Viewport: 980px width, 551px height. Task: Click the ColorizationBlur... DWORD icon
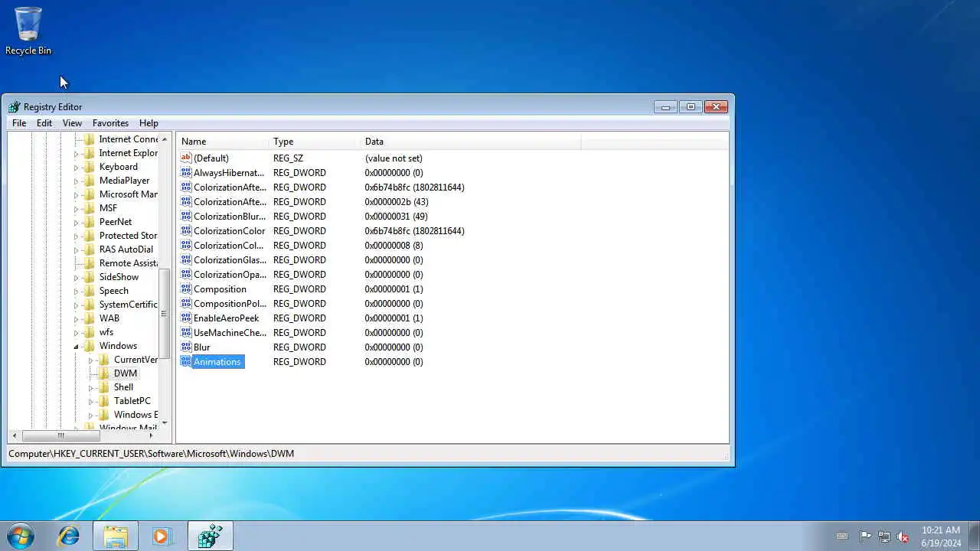[185, 217]
